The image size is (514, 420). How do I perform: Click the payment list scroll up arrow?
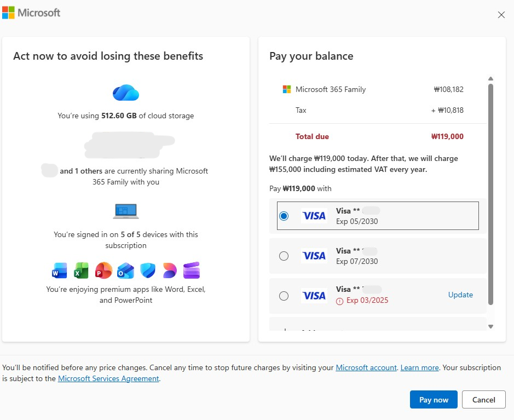(x=490, y=79)
